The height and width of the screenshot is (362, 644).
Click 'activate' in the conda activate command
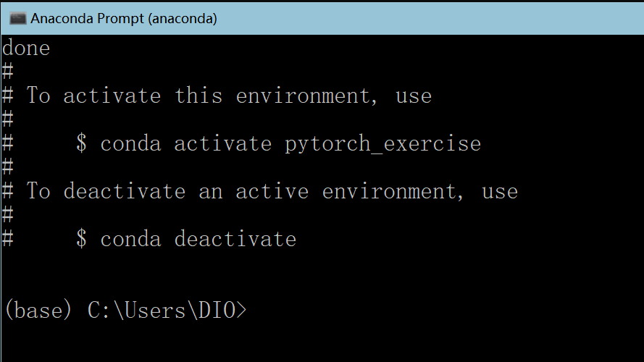coord(222,144)
